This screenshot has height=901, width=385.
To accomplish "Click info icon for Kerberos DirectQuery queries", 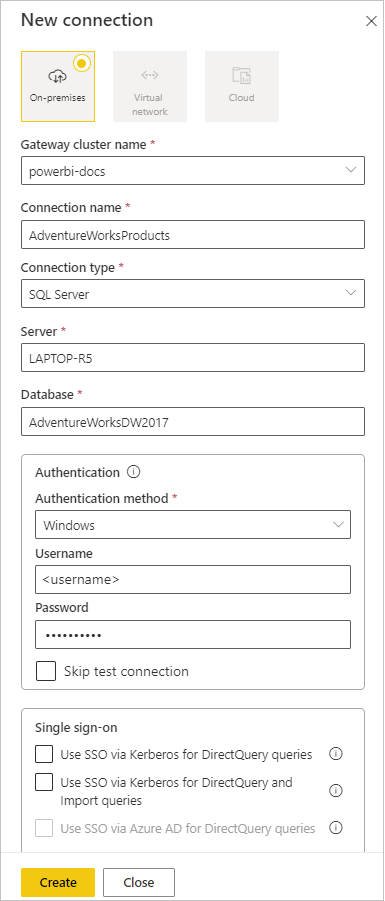I will [x=336, y=754].
